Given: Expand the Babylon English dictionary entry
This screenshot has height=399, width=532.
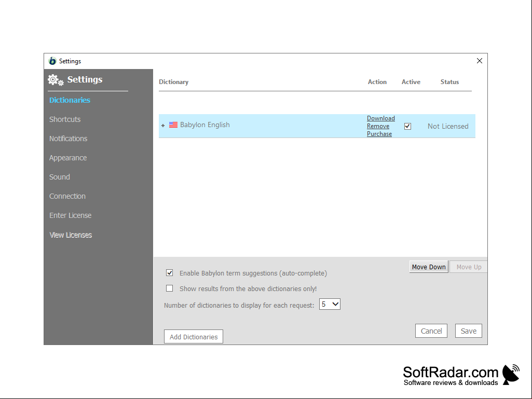Looking at the screenshot, I should pyautogui.click(x=163, y=126).
